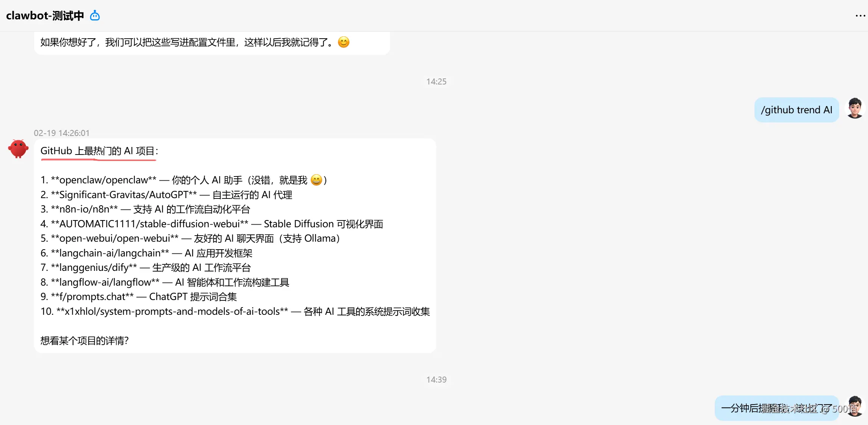Select the /github trend AI message bubble
The width and height of the screenshot is (868, 425).
[796, 110]
